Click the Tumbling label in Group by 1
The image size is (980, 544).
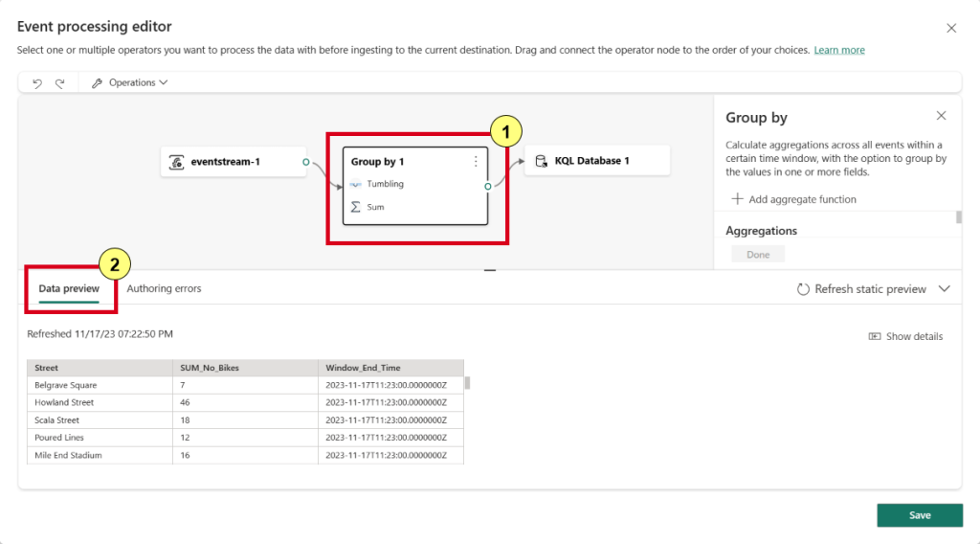tap(385, 184)
